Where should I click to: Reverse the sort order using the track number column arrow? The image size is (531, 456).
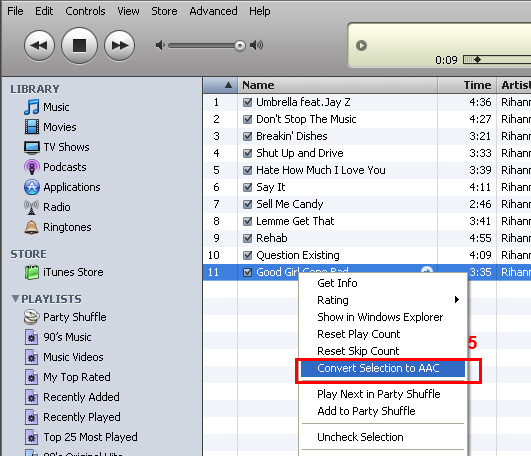click(229, 85)
